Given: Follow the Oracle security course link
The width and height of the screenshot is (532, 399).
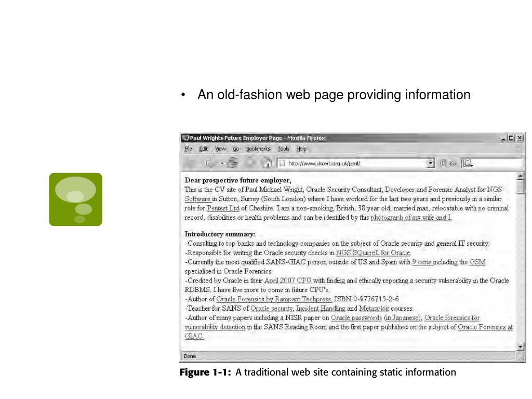Looking at the screenshot, I should click(x=271, y=309).
